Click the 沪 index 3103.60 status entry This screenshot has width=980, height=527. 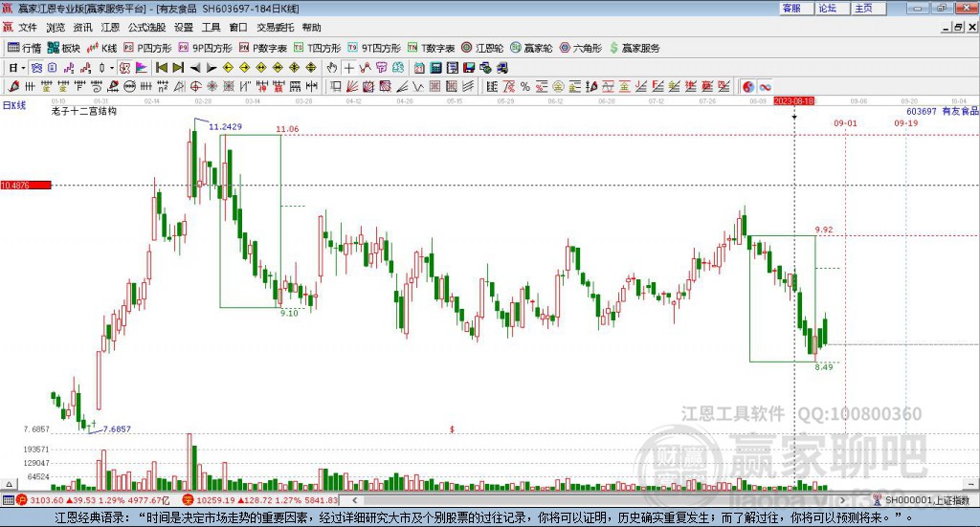[93, 500]
